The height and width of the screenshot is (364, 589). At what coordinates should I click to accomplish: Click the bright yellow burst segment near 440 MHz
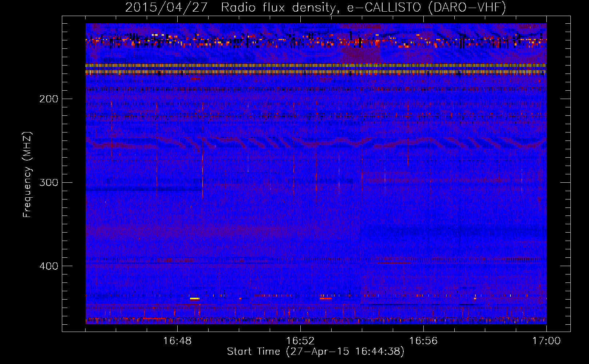coord(195,298)
